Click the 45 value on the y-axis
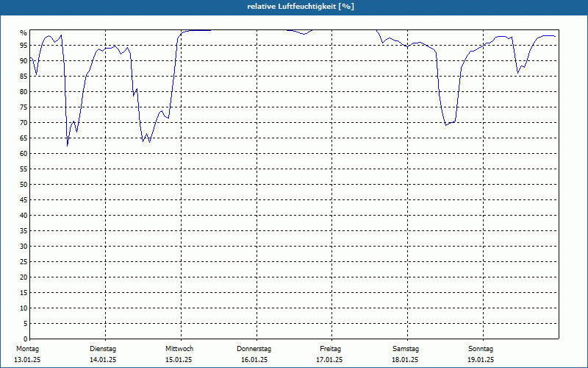Screen dimensions: 588x368 pyautogui.click(x=24, y=199)
